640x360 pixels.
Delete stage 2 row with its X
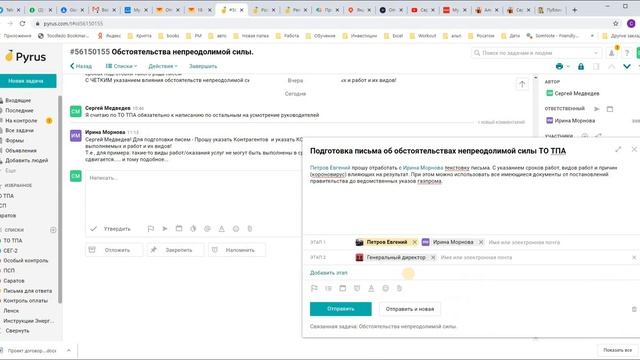[634, 257]
